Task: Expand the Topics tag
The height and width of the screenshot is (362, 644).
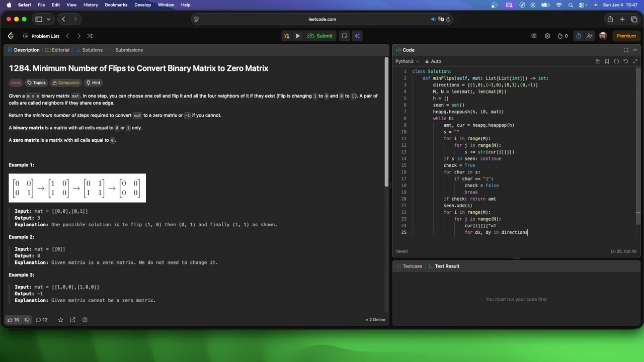Action: pos(36,82)
